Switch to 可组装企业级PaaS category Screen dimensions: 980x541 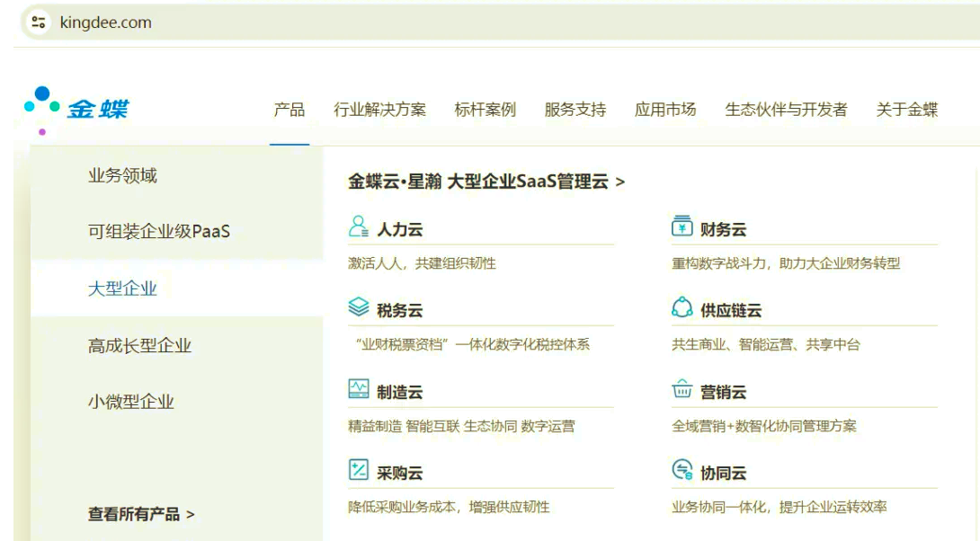coord(159,232)
